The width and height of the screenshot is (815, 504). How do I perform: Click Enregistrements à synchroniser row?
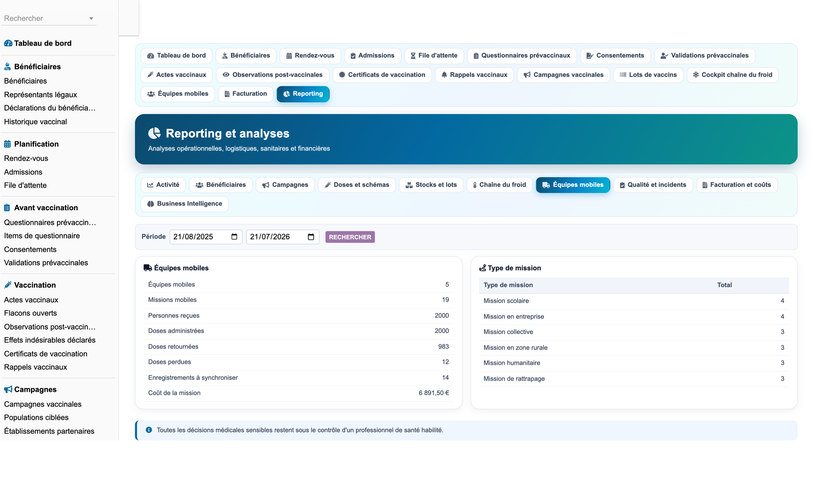click(299, 378)
